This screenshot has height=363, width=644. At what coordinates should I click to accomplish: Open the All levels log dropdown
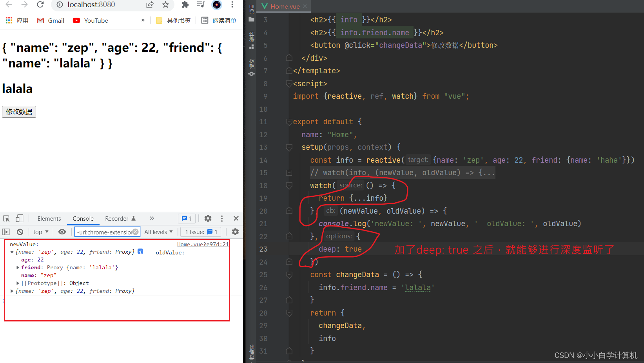click(158, 232)
